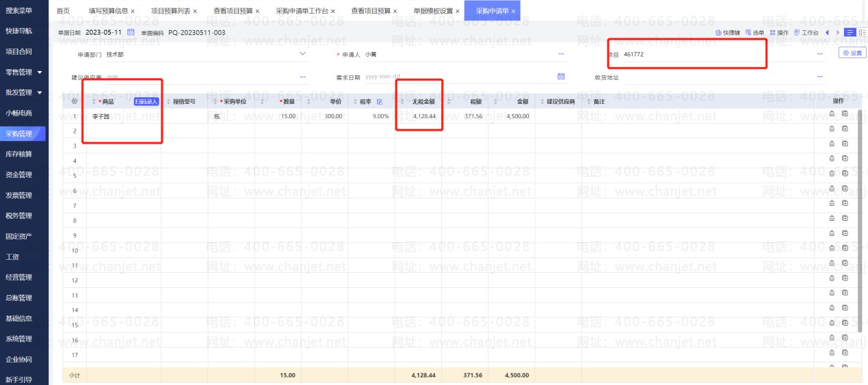
Task: Delete row 3 with its trash icon
Action: pyautogui.click(x=832, y=144)
